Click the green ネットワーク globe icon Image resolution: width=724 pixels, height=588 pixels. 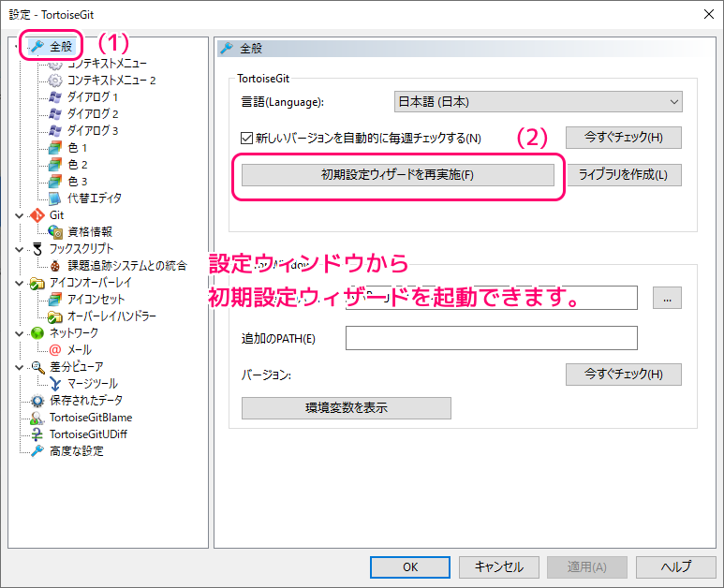coord(37,333)
